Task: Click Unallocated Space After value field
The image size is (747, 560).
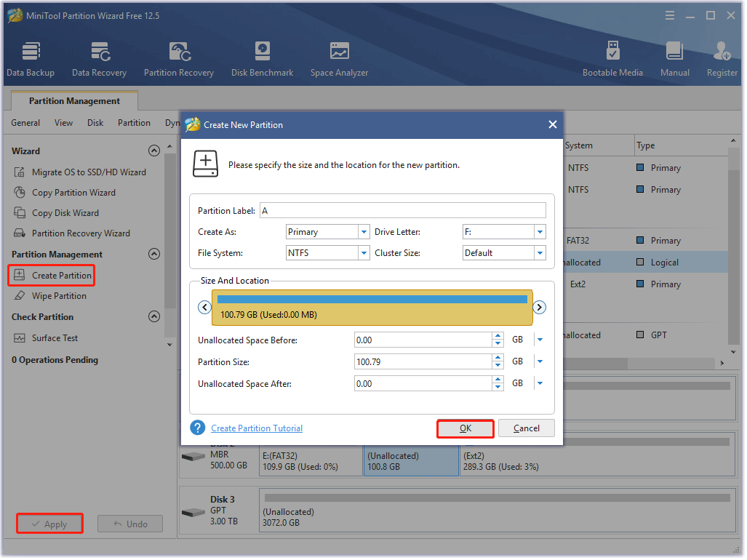Action: coord(423,384)
